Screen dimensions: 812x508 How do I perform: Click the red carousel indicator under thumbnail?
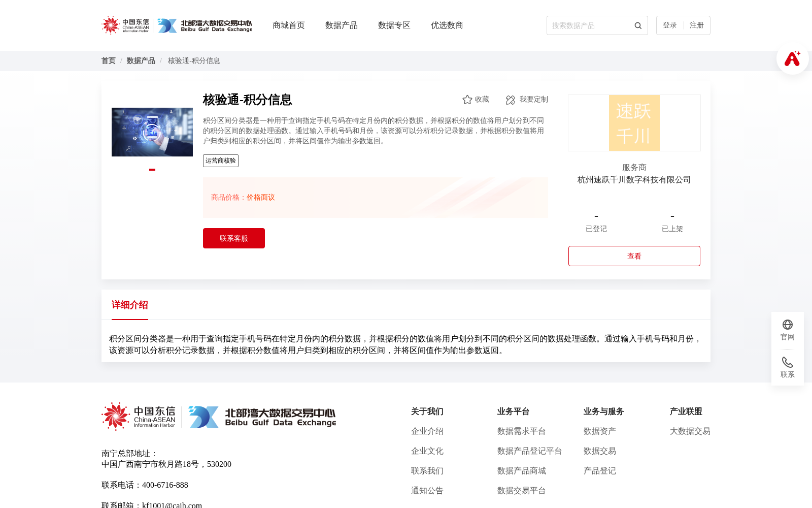coord(152,170)
